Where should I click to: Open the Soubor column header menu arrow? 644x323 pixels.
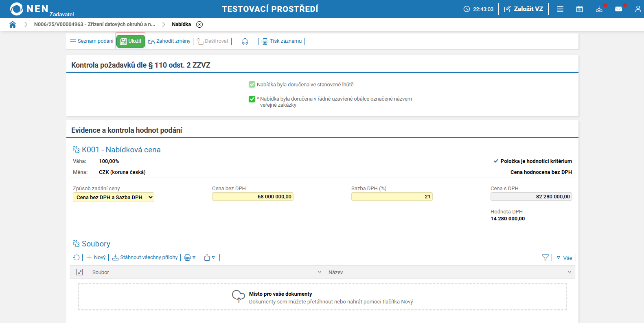[320, 272]
